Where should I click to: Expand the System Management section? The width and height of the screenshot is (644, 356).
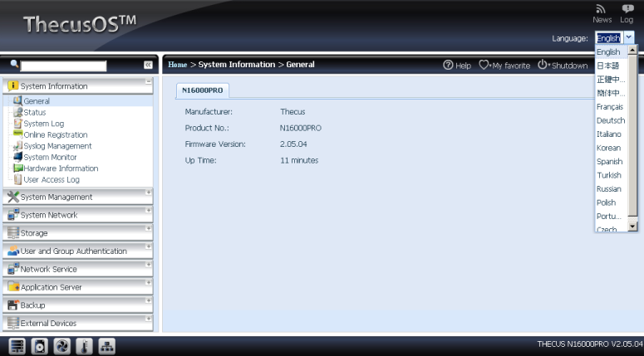[148, 192]
